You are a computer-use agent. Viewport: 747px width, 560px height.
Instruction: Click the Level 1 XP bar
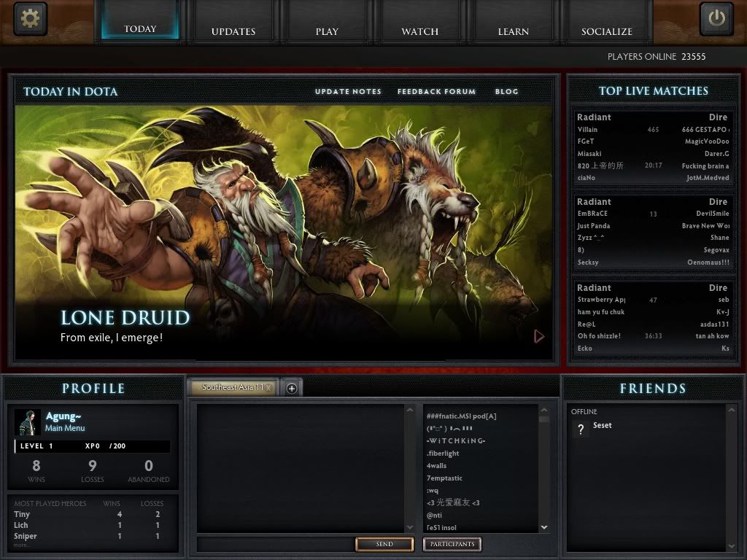pyautogui.click(x=93, y=446)
